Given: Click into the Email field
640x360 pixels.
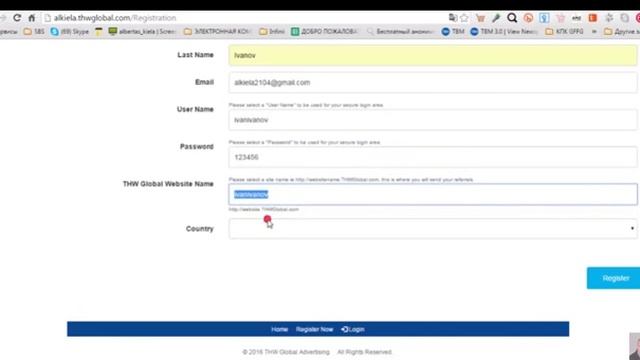Looking at the screenshot, I should pyautogui.click(x=433, y=82).
